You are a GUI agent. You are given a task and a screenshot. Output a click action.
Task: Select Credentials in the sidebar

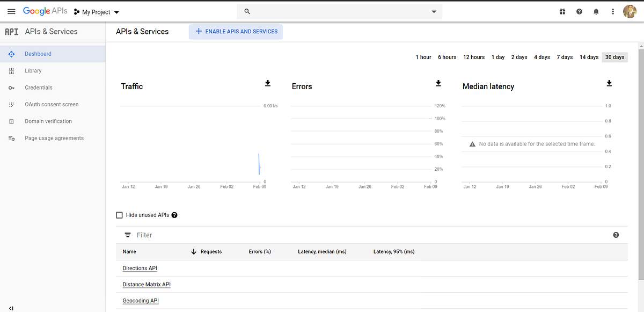tap(38, 87)
